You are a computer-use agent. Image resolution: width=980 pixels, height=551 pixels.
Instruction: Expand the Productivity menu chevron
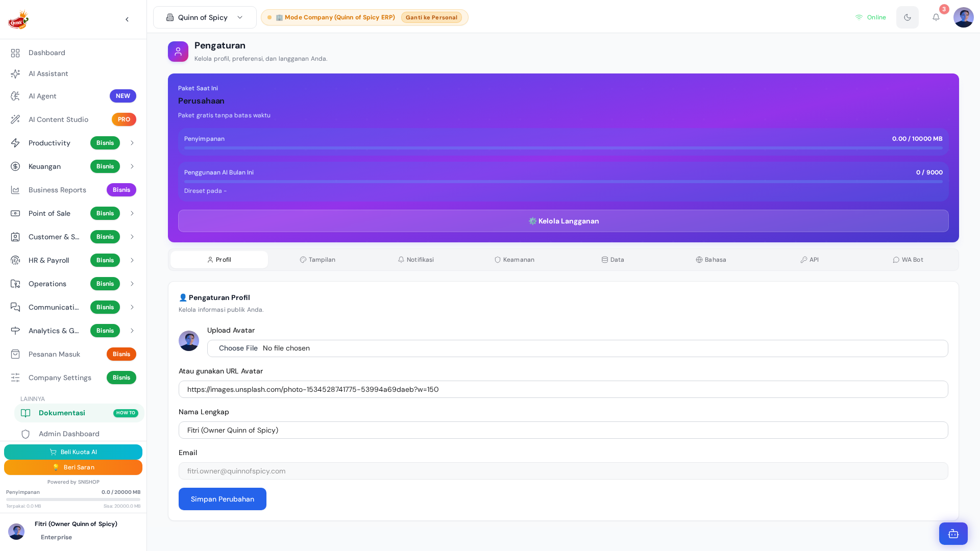point(132,143)
